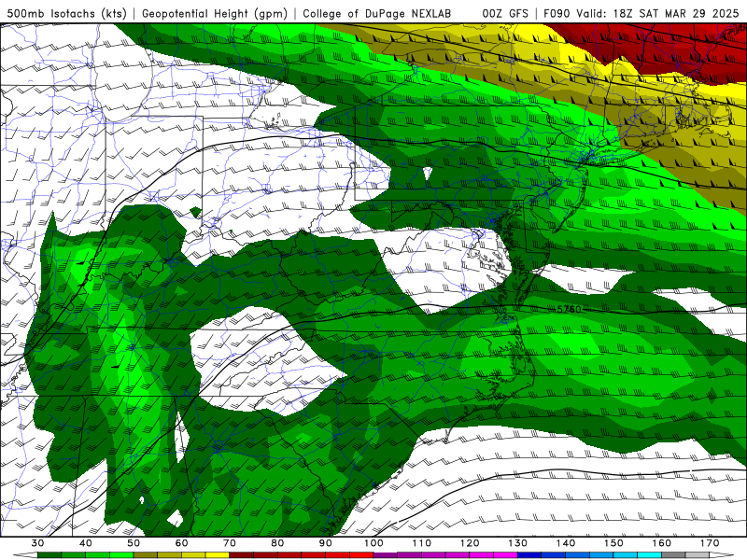747x560 pixels.
Task: Click the 170 label on the color scale
Action: pos(710,543)
